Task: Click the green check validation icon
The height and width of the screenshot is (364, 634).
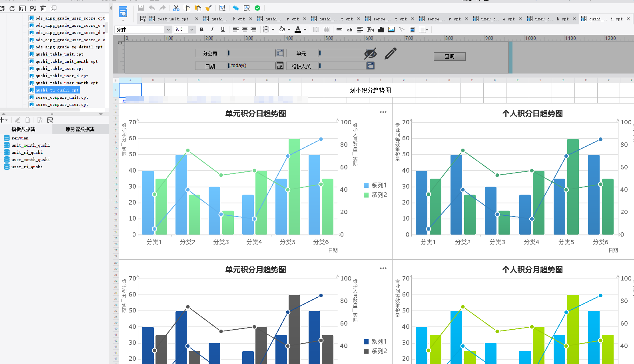Action: click(x=257, y=8)
